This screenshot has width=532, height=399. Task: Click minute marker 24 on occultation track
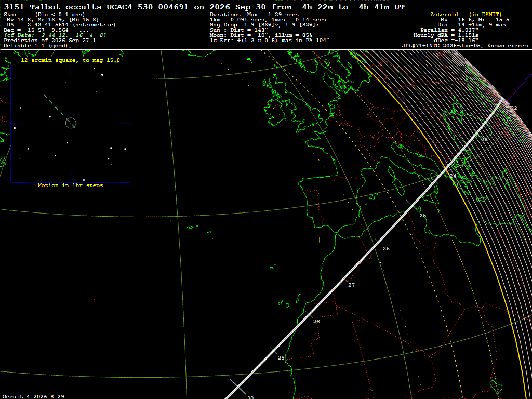click(453, 176)
